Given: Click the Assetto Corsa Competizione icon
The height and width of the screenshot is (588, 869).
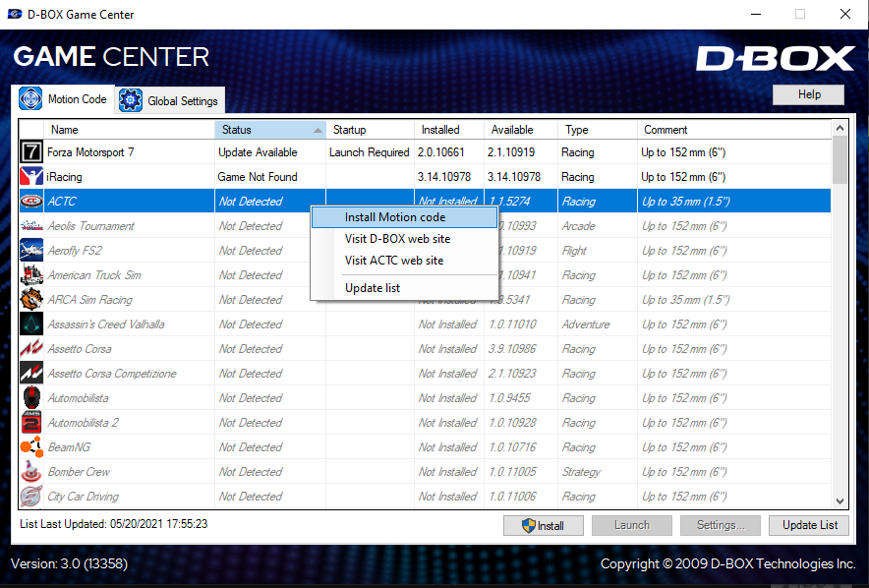Looking at the screenshot, I should pyautogui.click(x=31, y=373).
